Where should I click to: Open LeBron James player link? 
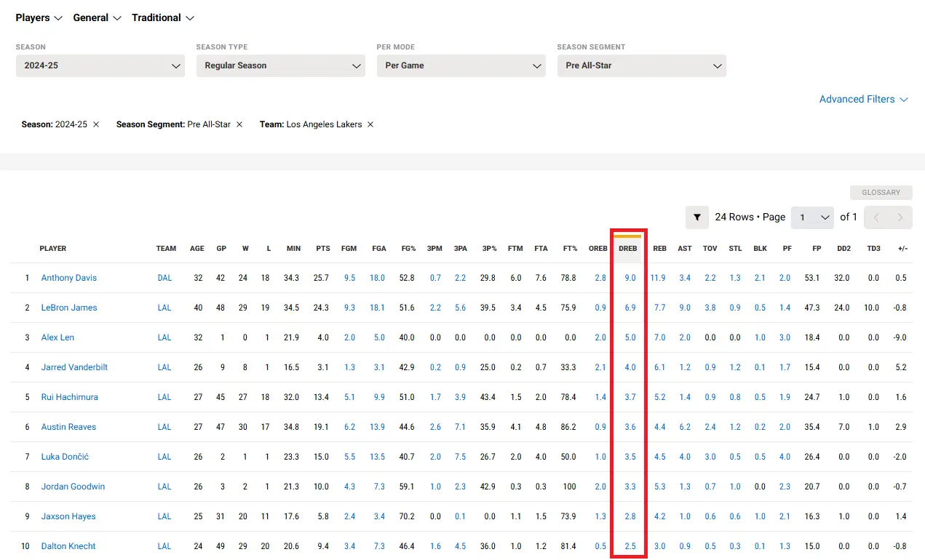point(69,308)
